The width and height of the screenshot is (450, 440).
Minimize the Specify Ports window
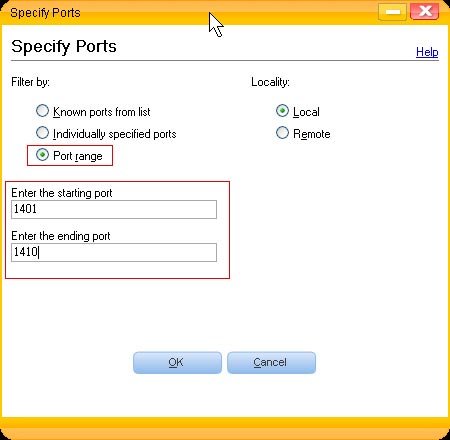point(393,12)
